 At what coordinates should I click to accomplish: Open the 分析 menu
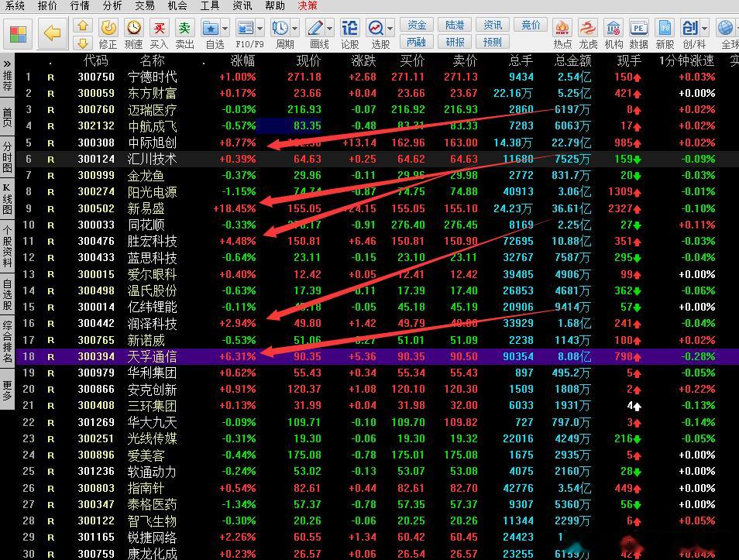tap(112, 5)
